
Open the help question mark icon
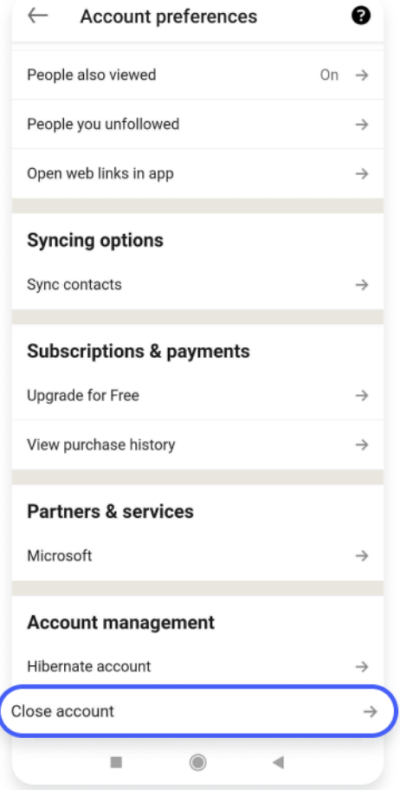point(361,16)
